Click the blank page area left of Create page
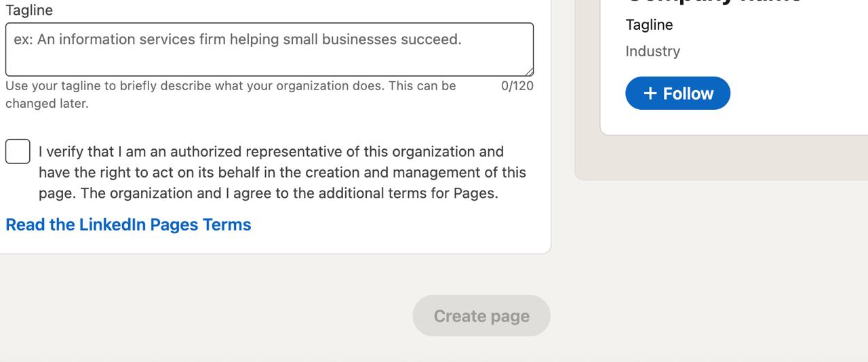Viewport: 868px width, 362px height. (x=203, y=315)
